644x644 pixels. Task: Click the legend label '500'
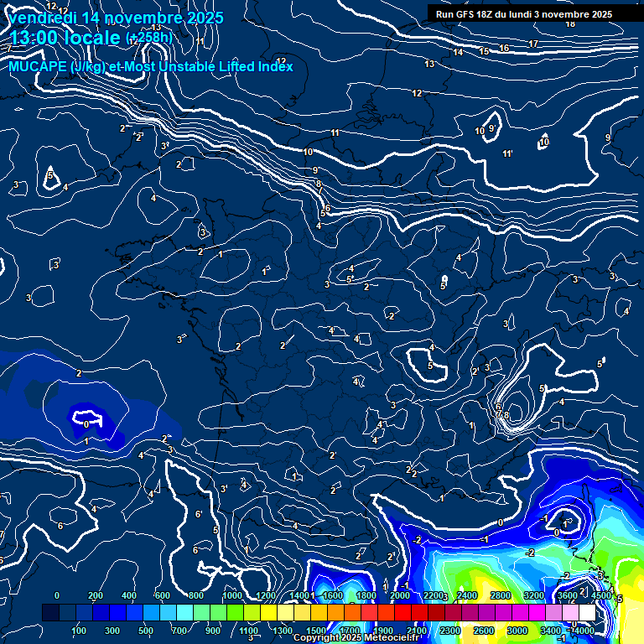click(146, 631)
